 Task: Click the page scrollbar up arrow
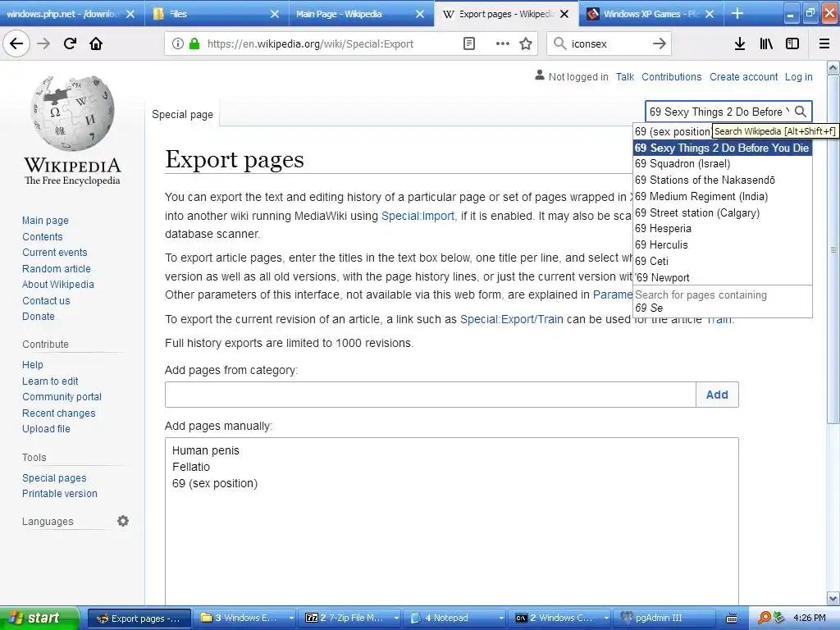(x=833, y=67)
